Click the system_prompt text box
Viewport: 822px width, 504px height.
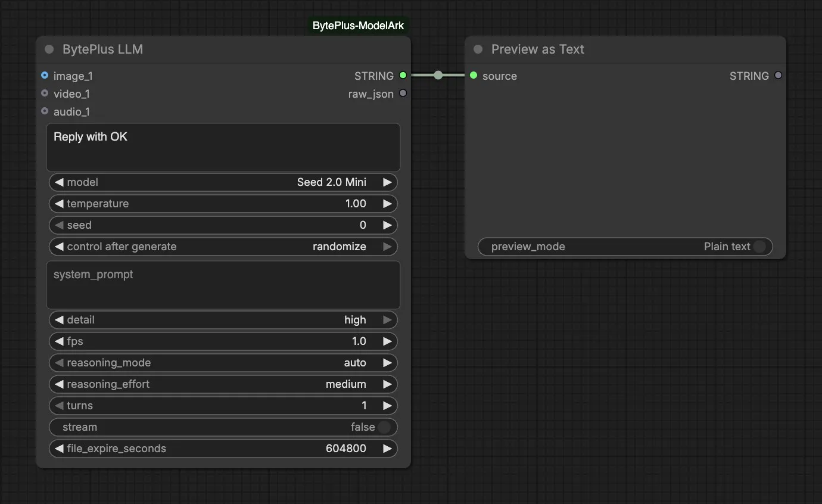coord(223,285)
